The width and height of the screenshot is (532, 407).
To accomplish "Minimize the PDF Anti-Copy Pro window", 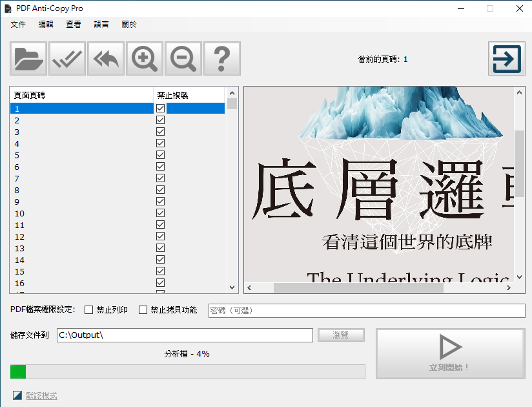I will pos(461,8).
